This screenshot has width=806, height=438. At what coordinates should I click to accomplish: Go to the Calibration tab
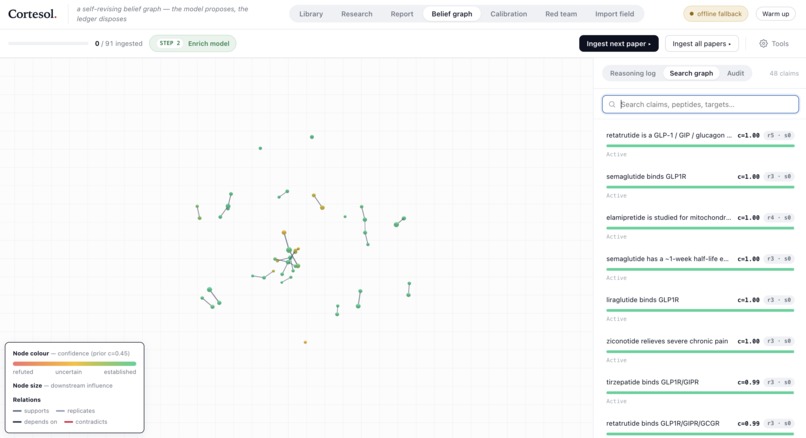click(x=508, y=14)
